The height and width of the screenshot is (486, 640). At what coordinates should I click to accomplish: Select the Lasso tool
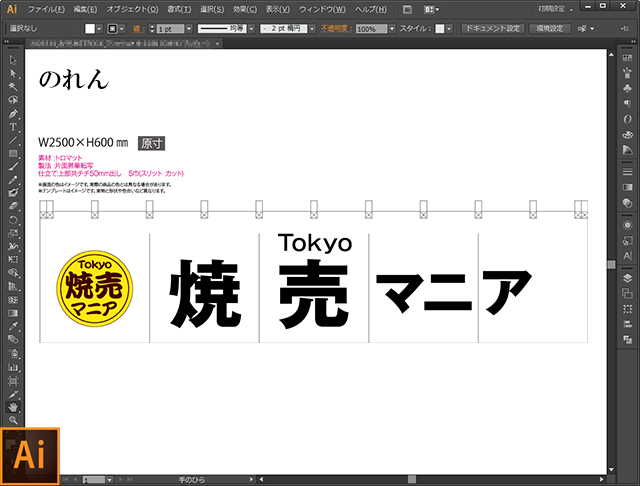coord(13,100)
